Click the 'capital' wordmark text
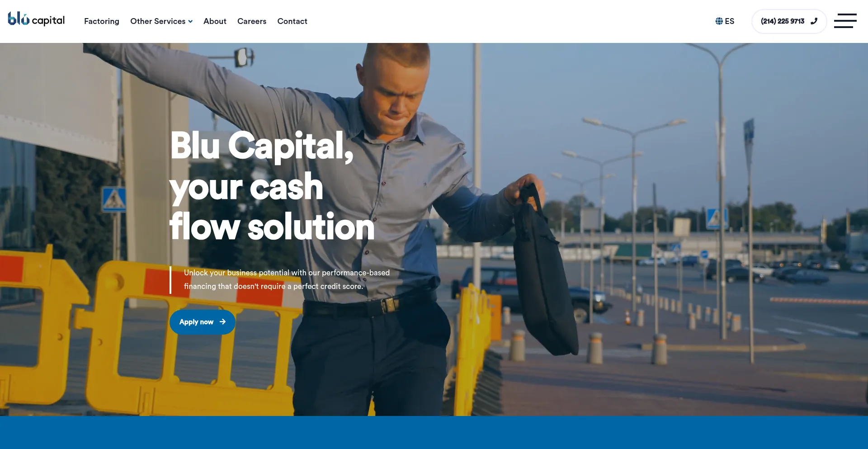This screenshot has width=868, height=449. 48,20
